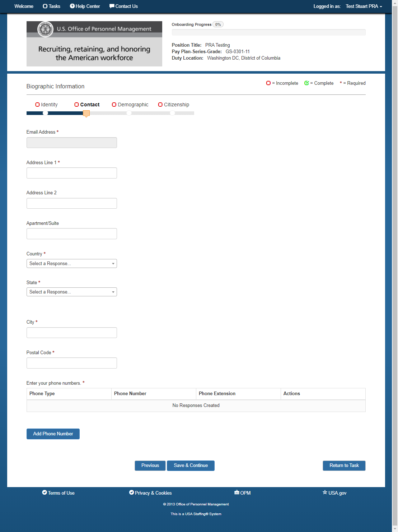Image resolution: width=398 pixels, height=532 pixels.
Task: Click the Terms of Use checkmark icon
Action: (45, 492)
